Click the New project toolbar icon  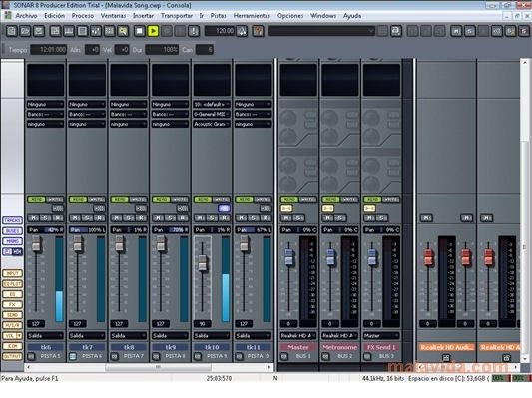coord(12,31)
